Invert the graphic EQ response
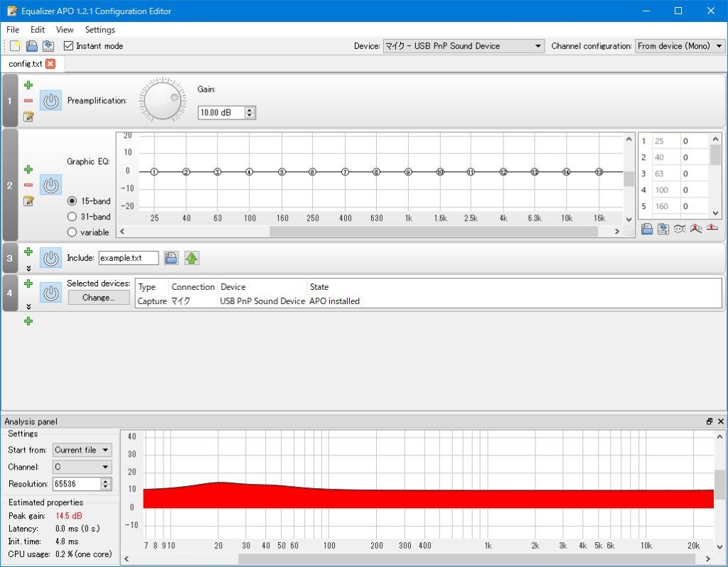This screenshot has height=567, width=728. [679, 228]
